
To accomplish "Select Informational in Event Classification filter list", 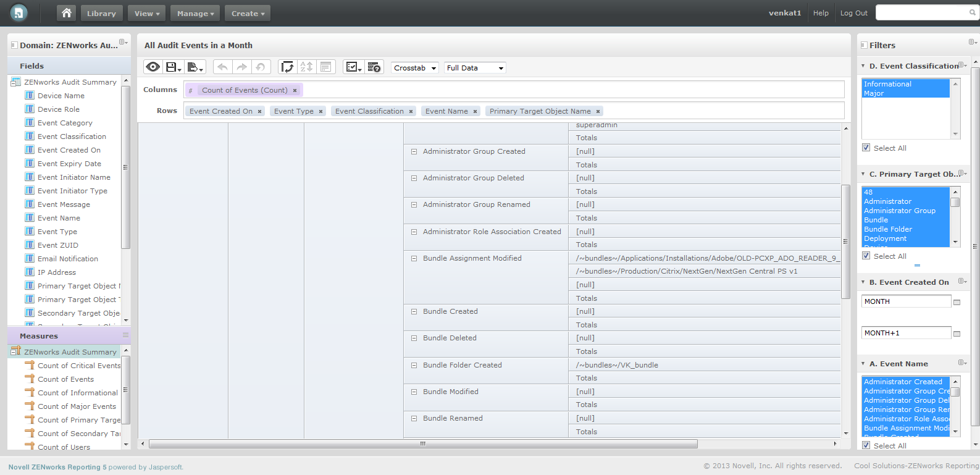I will [x=905, y=84].
